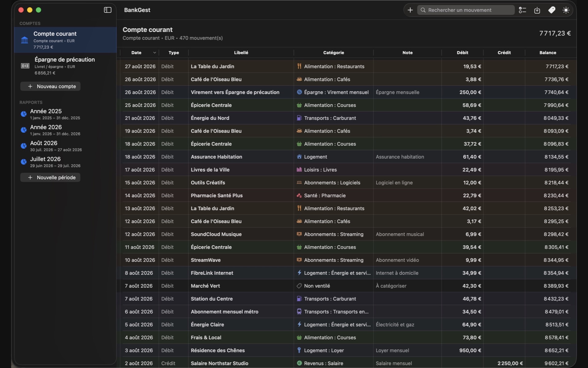The height and width of the screenshot is (368, 588).
Task: Click the Débit column header
Action: click(x=462, y=53)
